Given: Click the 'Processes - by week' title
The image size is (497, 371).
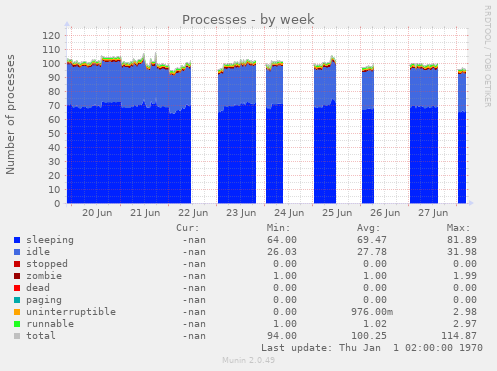Looking at the screenshot, I should [248, 20].
